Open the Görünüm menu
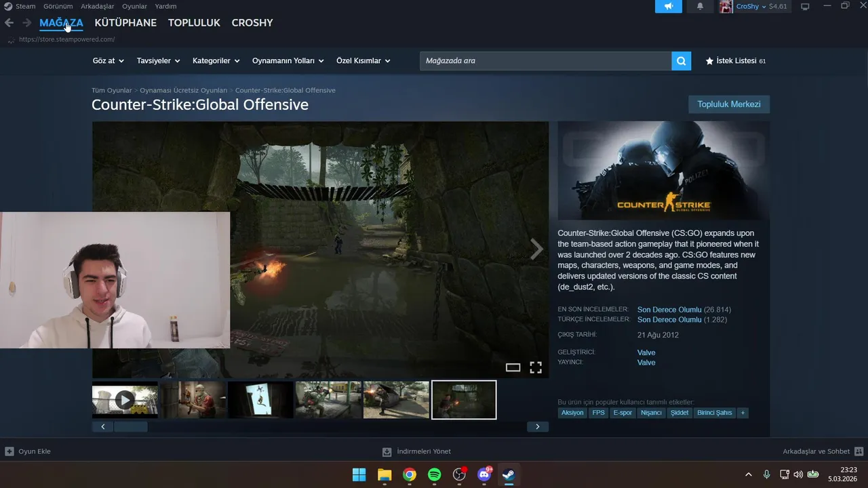The image size is (868, 488). (58, 6)
